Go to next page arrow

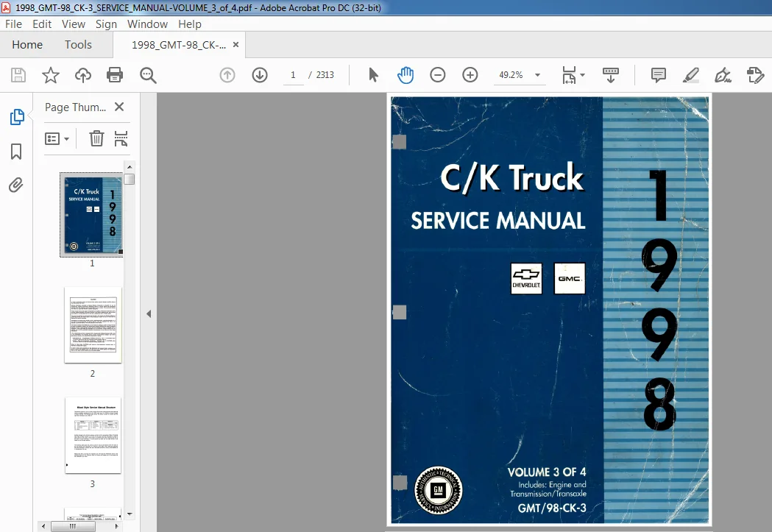click(260, 75)
